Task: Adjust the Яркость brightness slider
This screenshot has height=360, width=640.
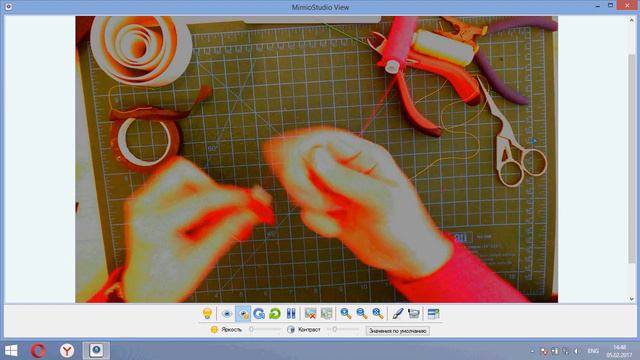Action: pos(264,329)
